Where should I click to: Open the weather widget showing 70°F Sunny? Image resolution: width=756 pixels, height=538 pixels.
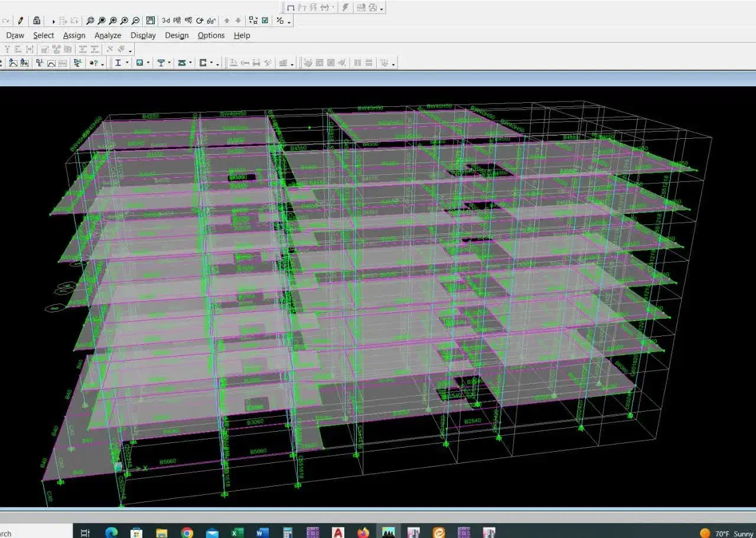point(726,533)
